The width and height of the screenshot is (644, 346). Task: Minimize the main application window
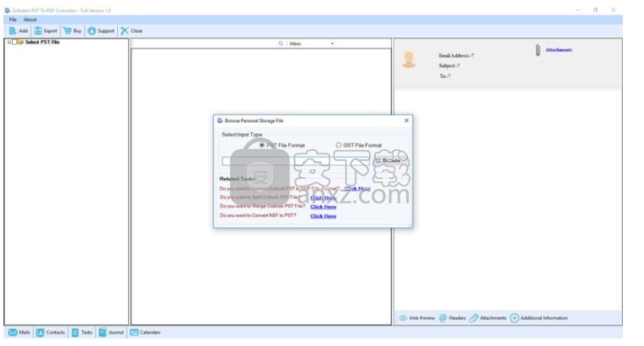[578, 10]
